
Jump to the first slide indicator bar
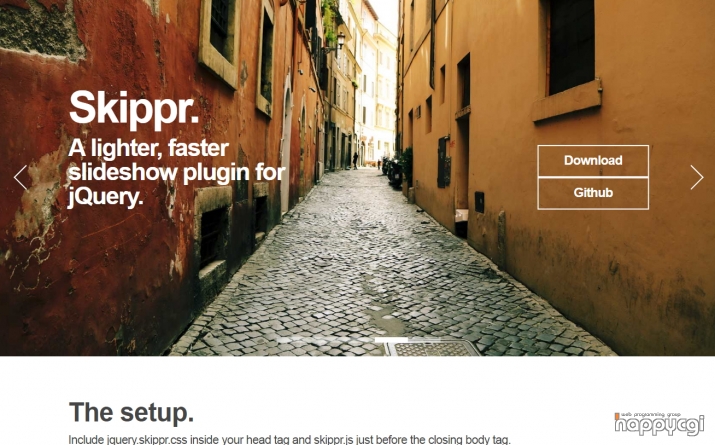point(293,340)
